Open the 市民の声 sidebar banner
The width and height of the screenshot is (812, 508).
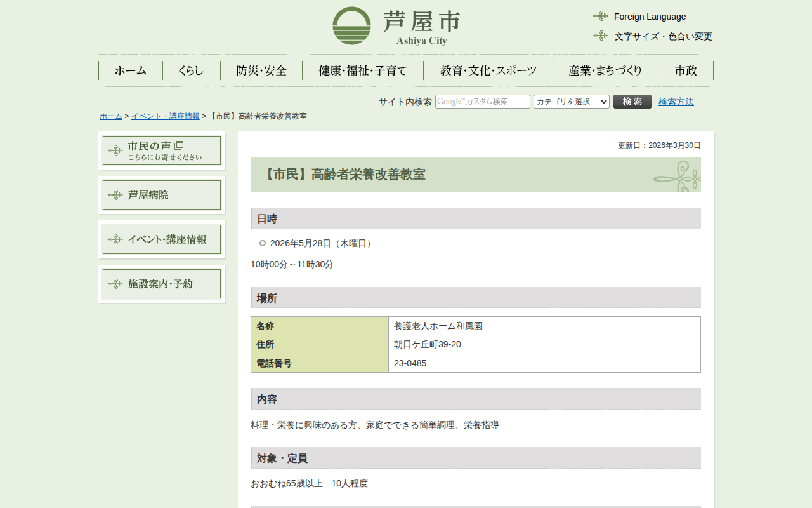tap(162, 150)
